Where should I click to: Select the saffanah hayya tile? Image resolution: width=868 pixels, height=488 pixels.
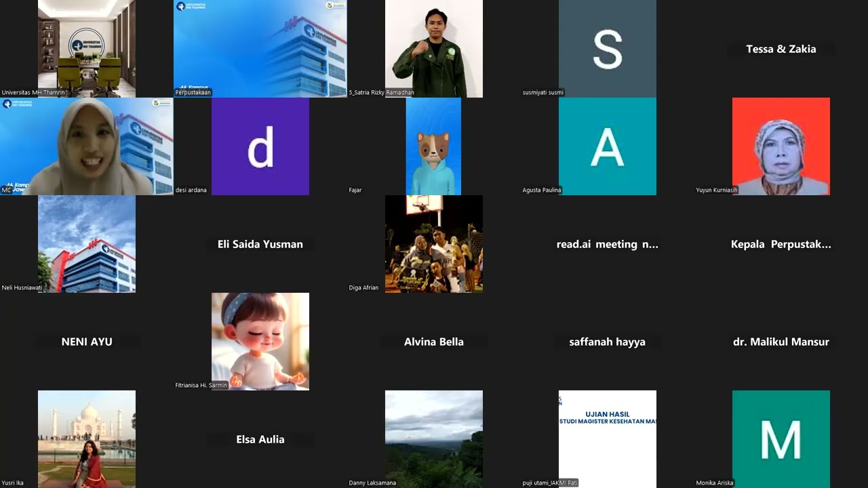pos(608,342)
